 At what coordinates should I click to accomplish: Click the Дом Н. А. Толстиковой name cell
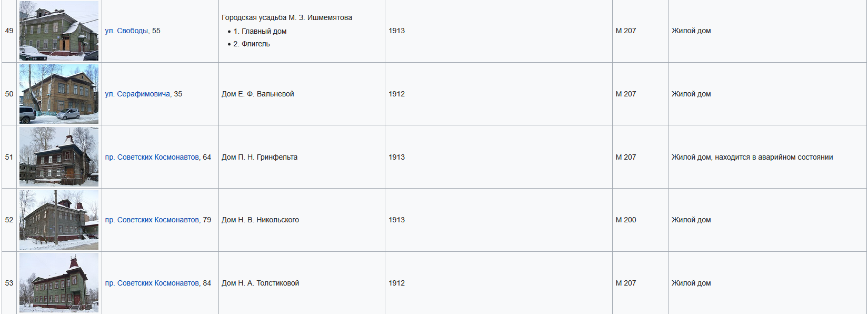point(260,283)
